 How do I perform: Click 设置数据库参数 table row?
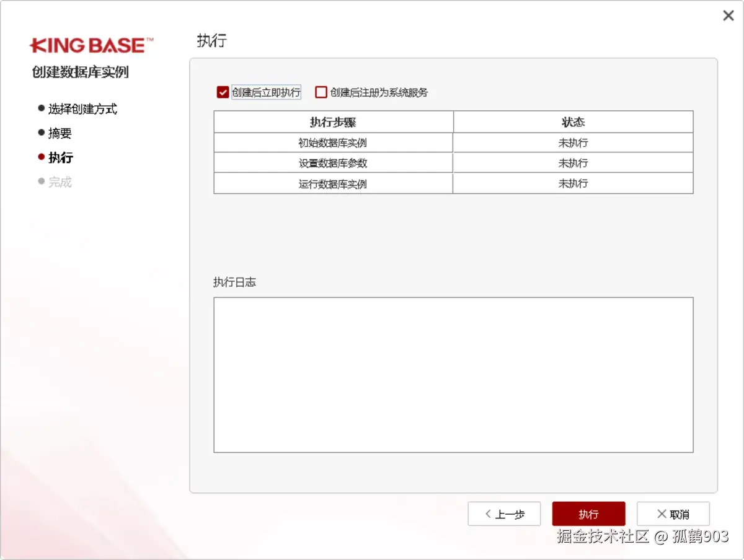click(x=453, y=163)
